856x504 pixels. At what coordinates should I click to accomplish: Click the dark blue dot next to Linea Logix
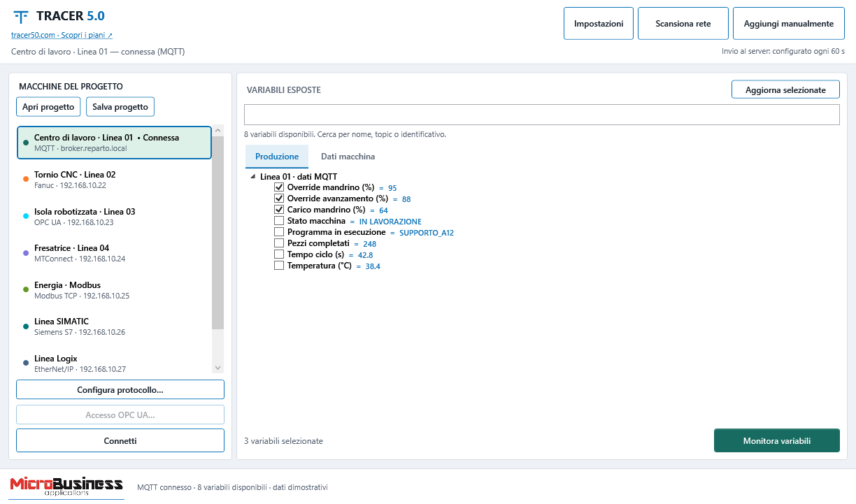pos(26,363)
